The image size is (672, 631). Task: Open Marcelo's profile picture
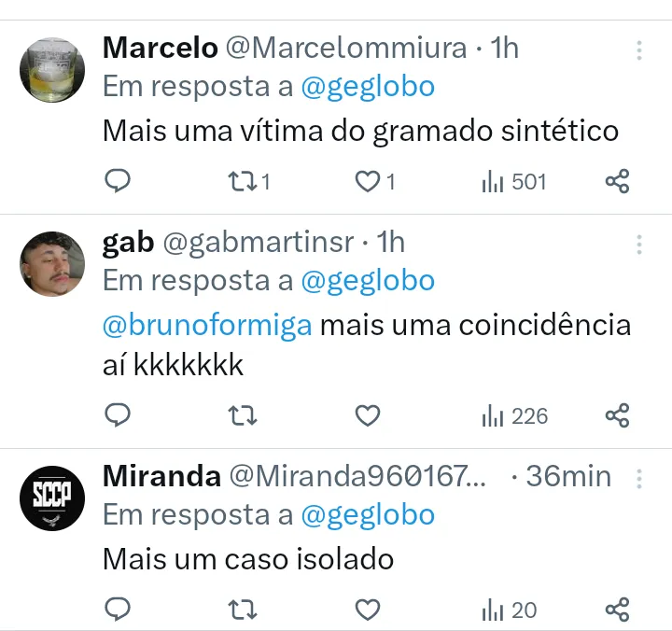[x=52, y=70]
